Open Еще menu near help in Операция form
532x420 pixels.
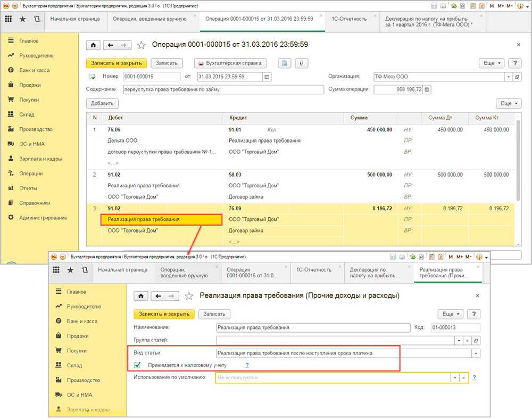tap(492, 63)
